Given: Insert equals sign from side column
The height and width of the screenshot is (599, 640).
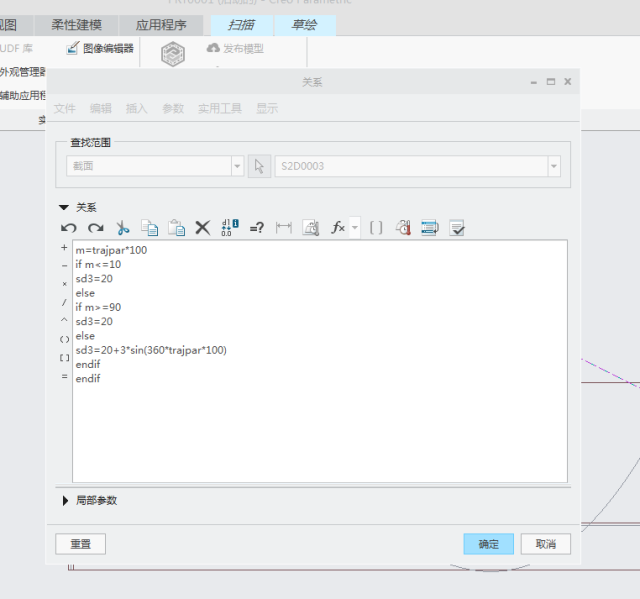Looking at the screenshot, I should point(64,376).
